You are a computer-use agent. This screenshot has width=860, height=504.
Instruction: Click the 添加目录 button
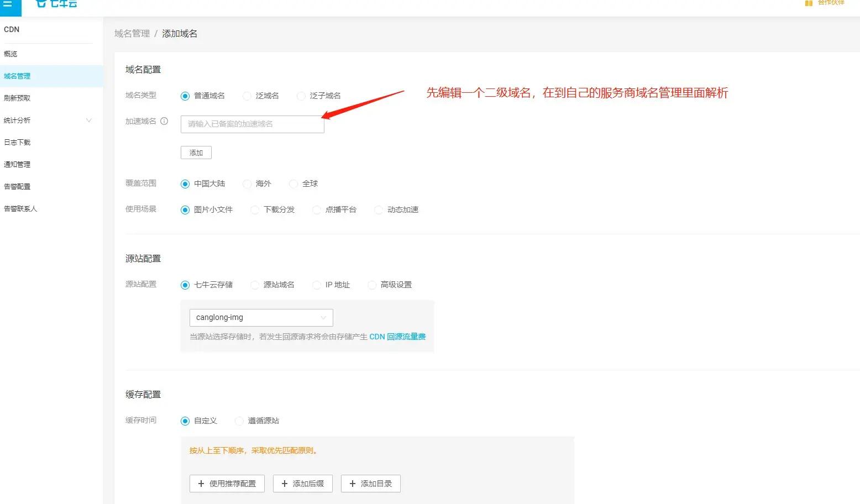(x=370, y=484)
